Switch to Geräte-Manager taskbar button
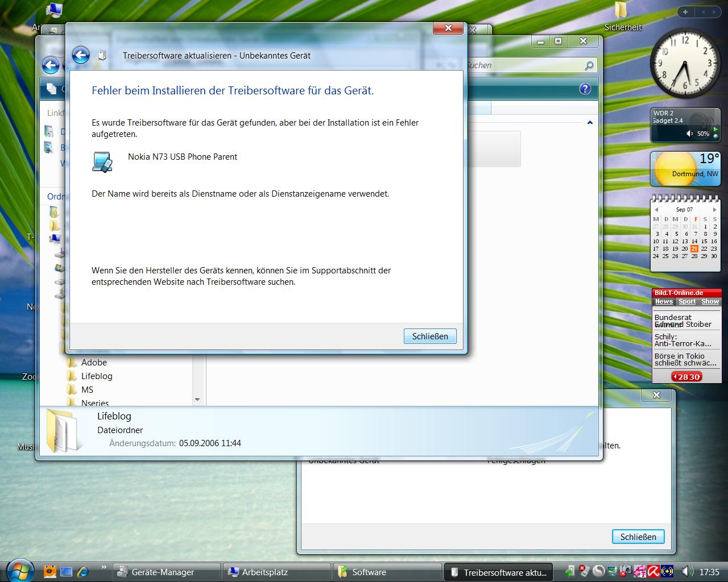The image size is (728, 582). click(x=166, y=572)
